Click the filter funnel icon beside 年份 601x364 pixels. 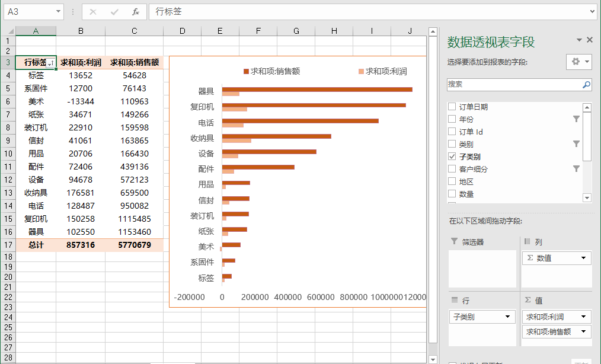point(576,119)
